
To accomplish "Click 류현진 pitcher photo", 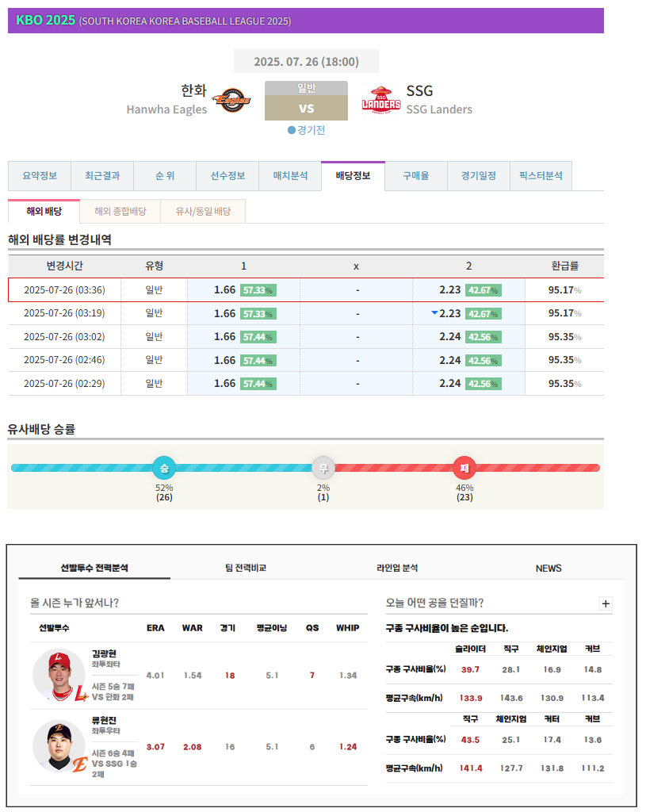I will tap(59, 746).
